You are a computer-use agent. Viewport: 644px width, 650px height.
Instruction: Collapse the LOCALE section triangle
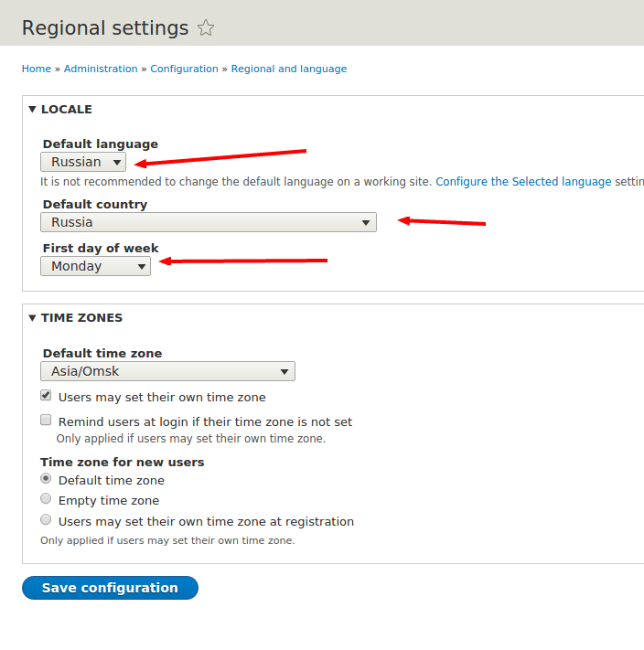coord(32,109)
